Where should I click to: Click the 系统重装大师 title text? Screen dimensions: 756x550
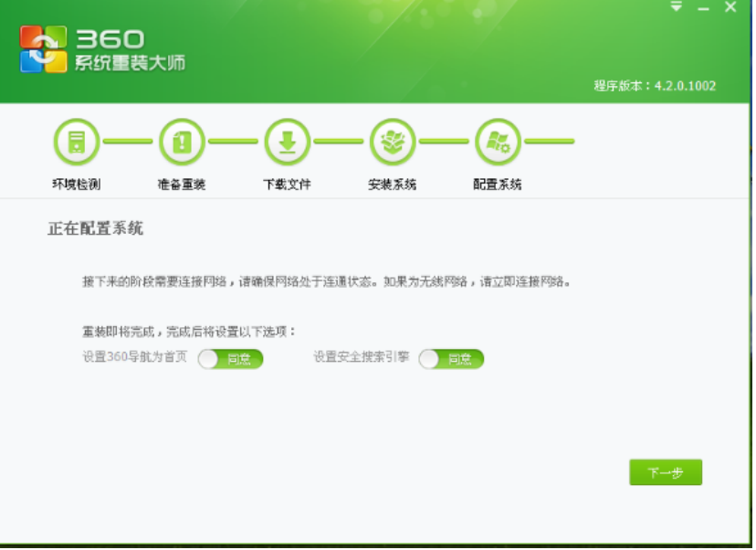click(x=131, y=64)
